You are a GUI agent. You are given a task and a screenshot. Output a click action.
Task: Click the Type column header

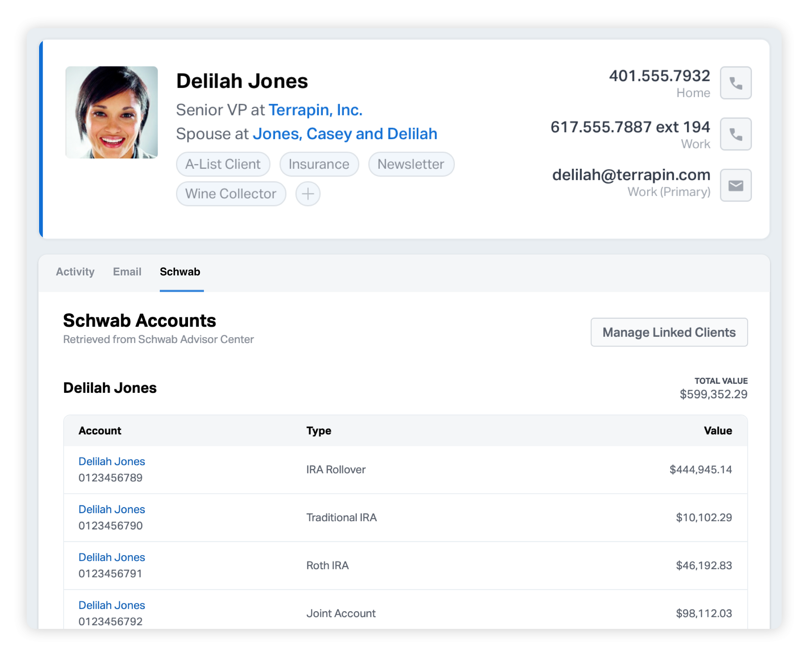point(319,430)
